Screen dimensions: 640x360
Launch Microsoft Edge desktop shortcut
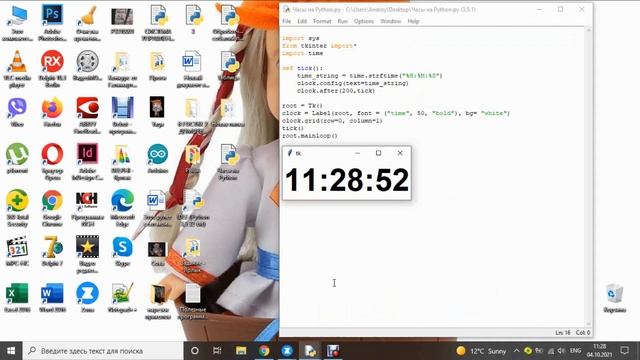(122, 208)
